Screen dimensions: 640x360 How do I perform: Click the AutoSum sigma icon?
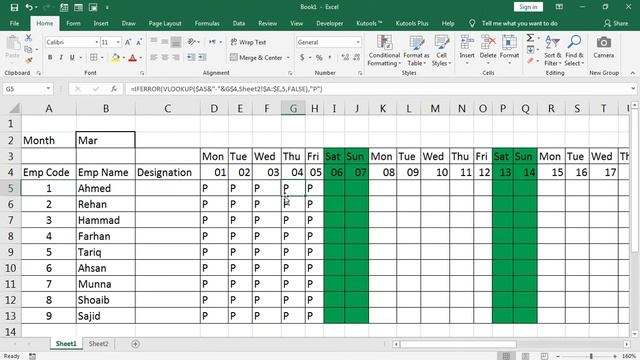pos(530,38)
